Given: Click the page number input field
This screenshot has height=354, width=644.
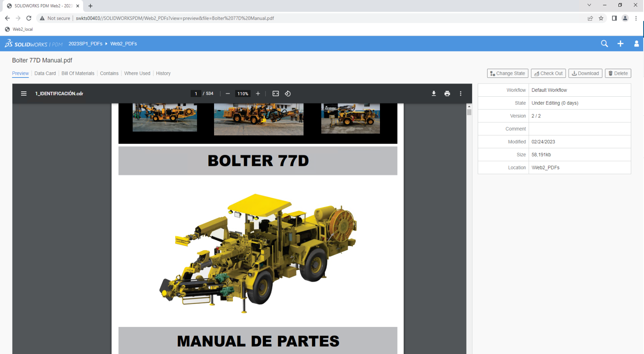Looking at the screenshot, I should click(196, 93).
